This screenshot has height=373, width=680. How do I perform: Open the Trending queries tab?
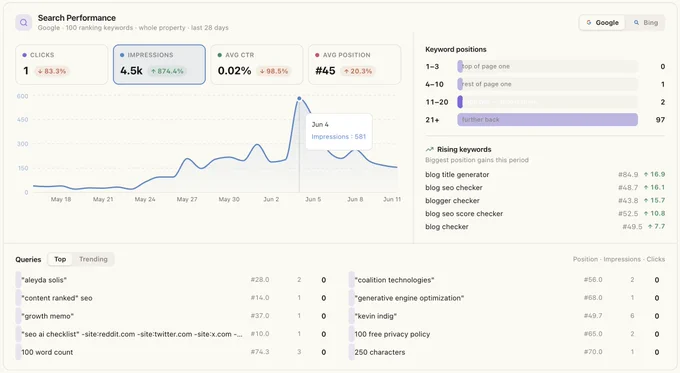(93, 259)
